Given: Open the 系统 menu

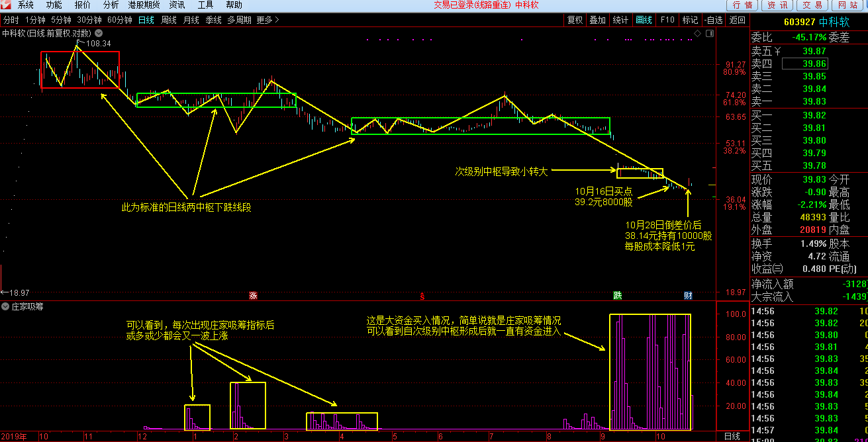Looking at the screenshot, I should tap(26, 5).
